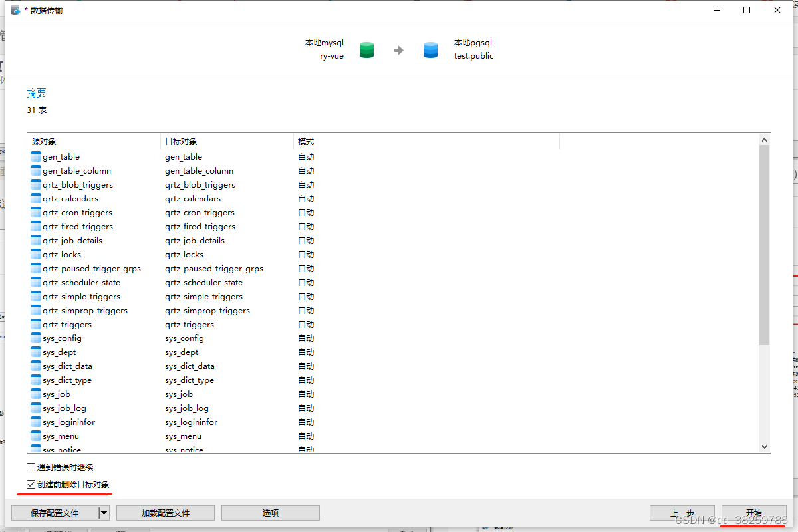798x532 pixels.
Task: Click the gen_table source table icon
Action: pos(36,157)
